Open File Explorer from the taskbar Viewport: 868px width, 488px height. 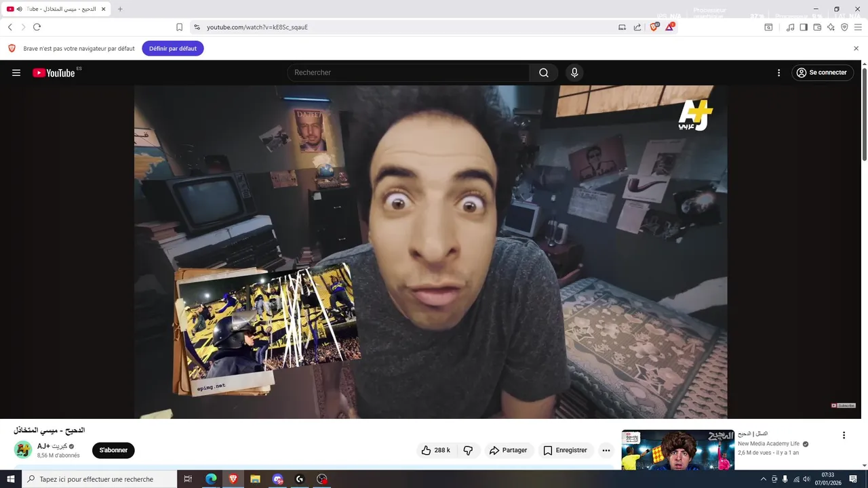[x=255, y=479]
